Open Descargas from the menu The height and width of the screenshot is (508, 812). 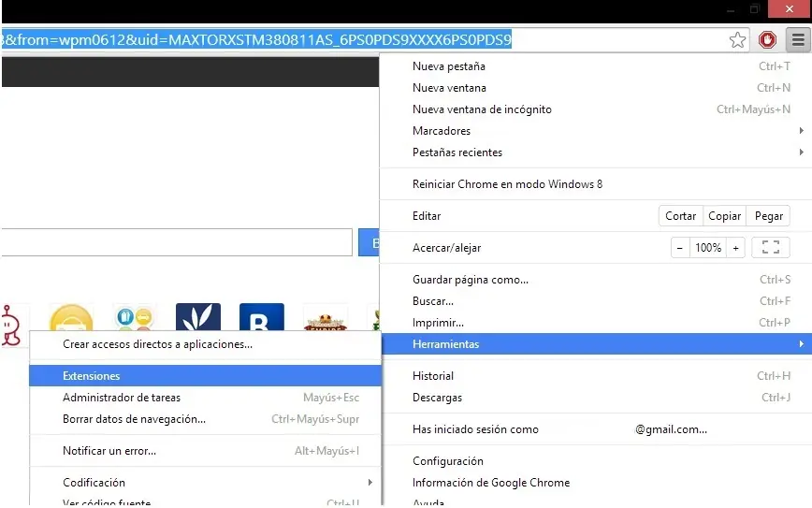(x=596, y=398)
